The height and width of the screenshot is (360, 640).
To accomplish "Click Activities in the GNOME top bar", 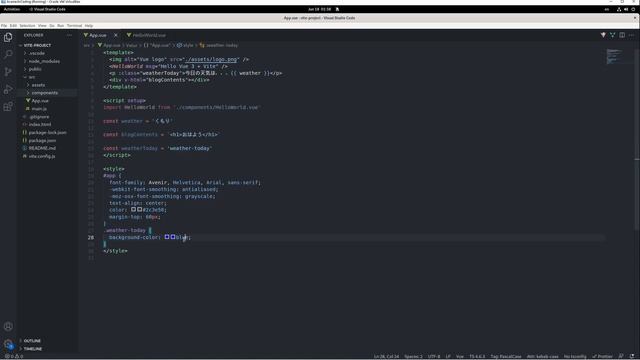I will (x=12, y=9).
